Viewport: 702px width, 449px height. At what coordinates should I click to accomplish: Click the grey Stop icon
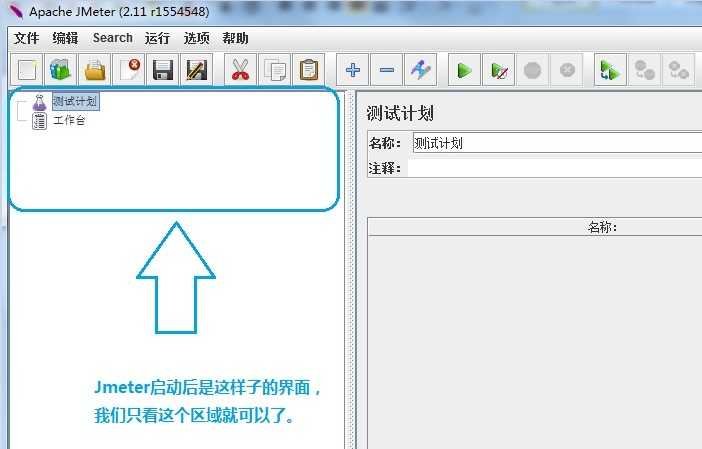[x=532, y=70]
